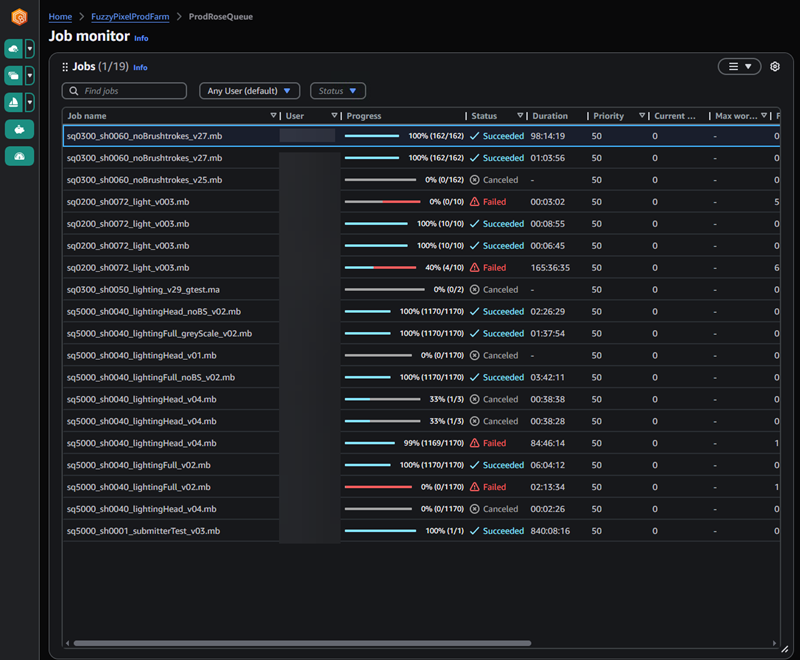Screen dimensions: 800x660
Task: Open the Usage explorer gauge icon
Action: 19,156
